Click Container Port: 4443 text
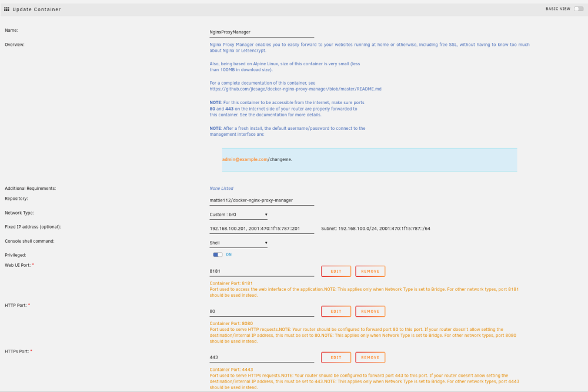The image size is (588, 392). 231,370
